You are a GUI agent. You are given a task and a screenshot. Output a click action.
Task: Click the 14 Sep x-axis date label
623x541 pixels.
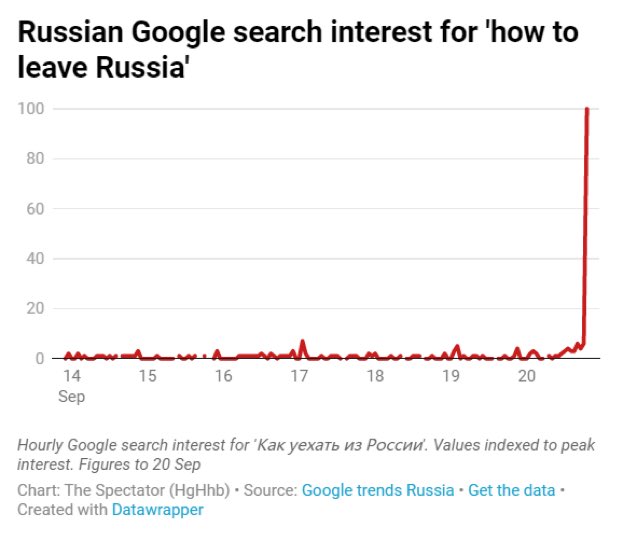point(71,386)
